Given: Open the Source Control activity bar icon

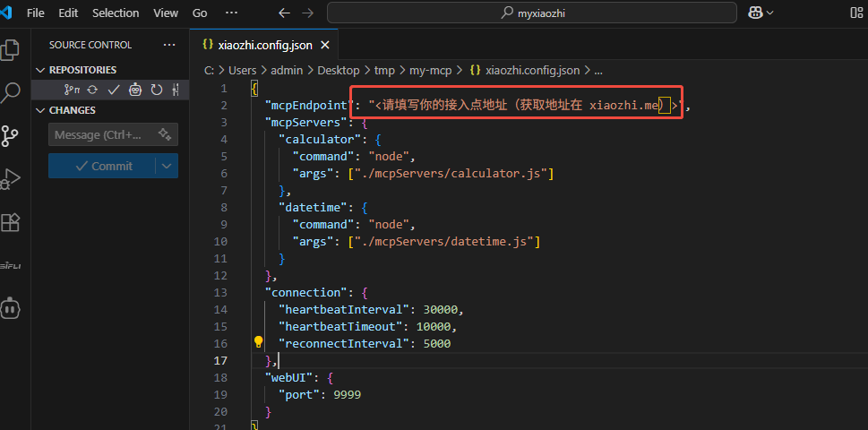Looking at the screenshot, I should click(10, 135).
